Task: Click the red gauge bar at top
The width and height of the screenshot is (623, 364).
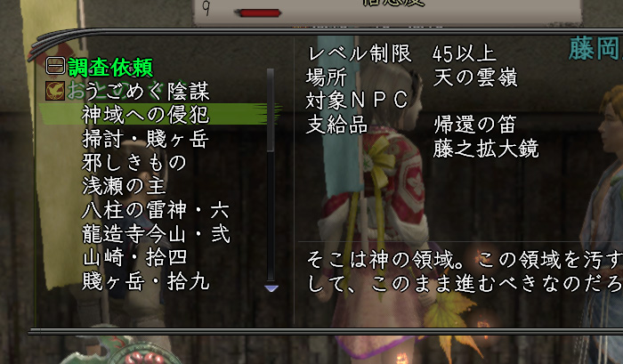Action: [258, 12]
